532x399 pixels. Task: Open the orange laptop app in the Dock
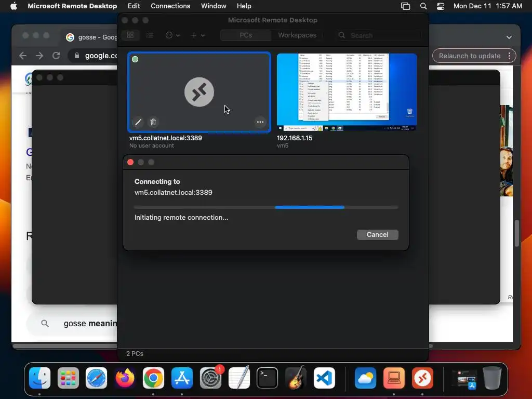point(394,378)
